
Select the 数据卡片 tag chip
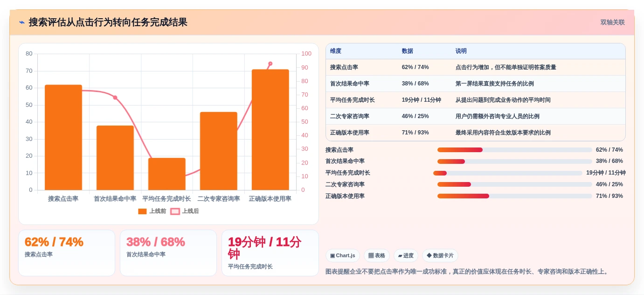point(440,256)
